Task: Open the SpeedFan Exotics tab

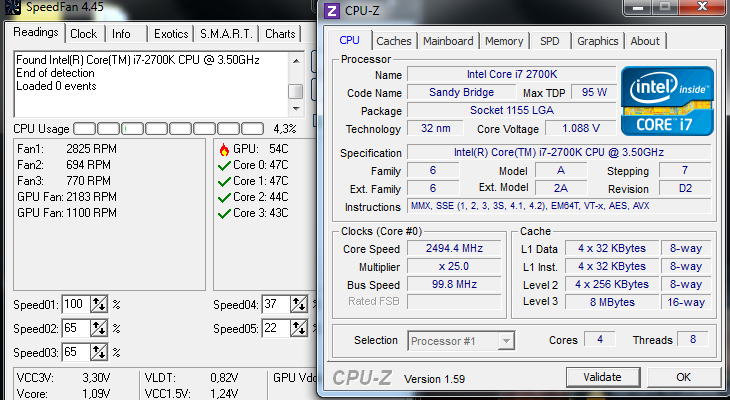Action: click(171, 34)
